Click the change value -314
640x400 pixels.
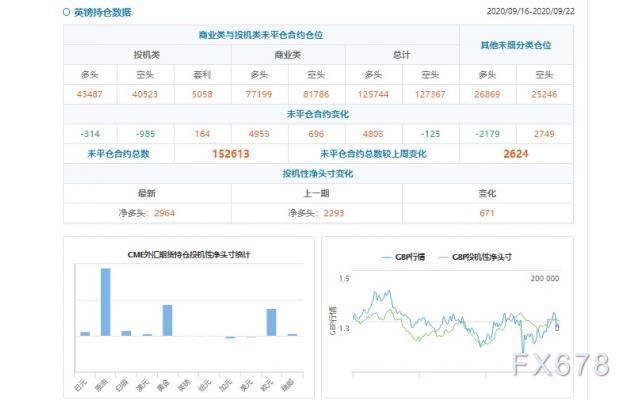[x=90, y=134]
